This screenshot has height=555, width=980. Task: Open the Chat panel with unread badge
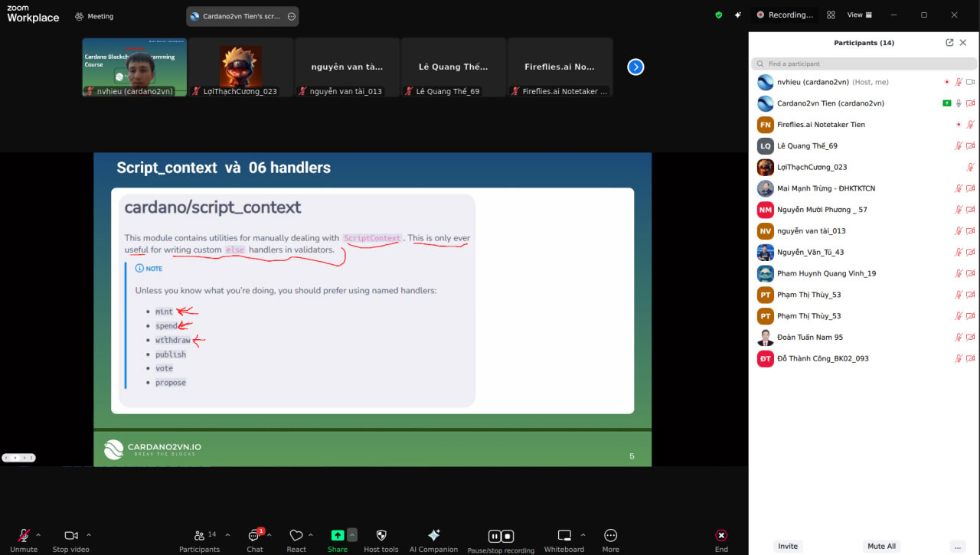(x=254, y=539)
